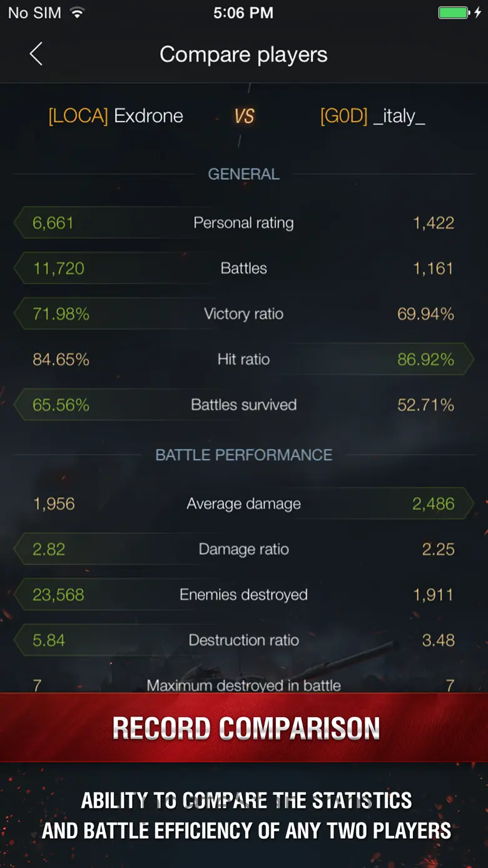The width and height of the screenshot is (488, 868).
Task: Tap the Victory ratio label
Action: tap(243, 314)
